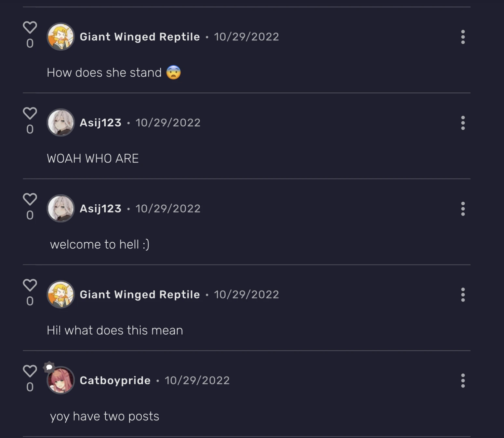Open Asij123 username above "WOAH WHO ARE"
Viewport: 504px width, 438px height.
point(100,123)
